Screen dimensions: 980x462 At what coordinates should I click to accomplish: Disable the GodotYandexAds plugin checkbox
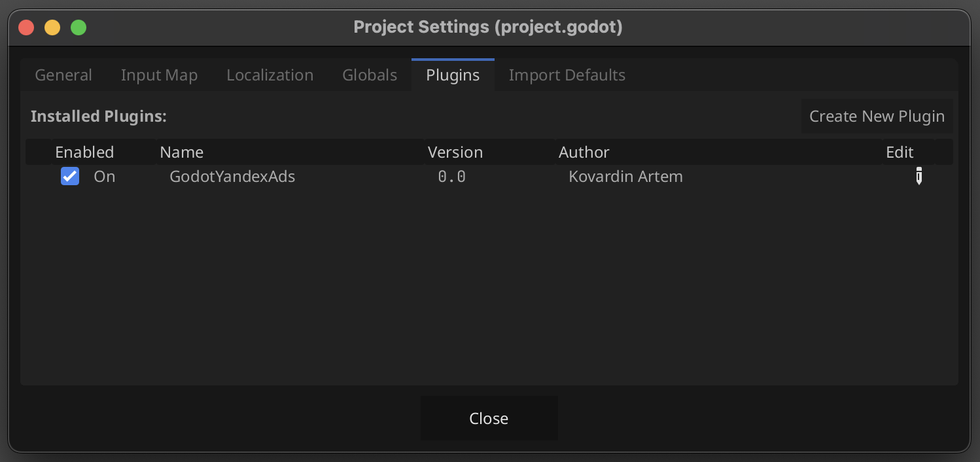click(70, 177)
